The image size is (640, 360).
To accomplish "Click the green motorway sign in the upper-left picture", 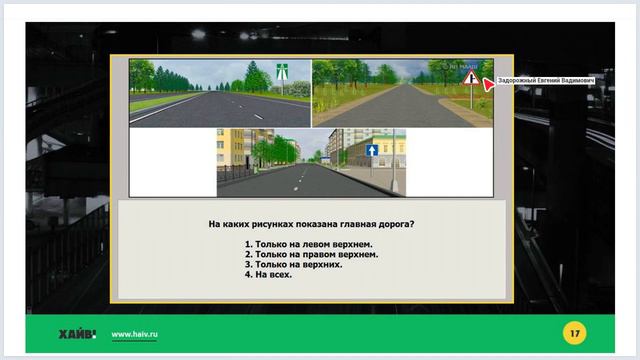I will 282,72.
